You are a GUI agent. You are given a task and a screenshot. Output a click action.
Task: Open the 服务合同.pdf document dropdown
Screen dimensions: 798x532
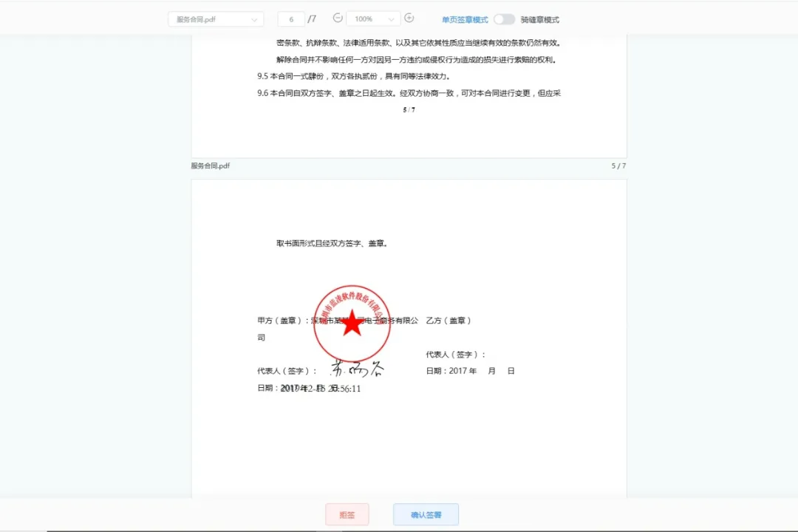coord(215,18)
